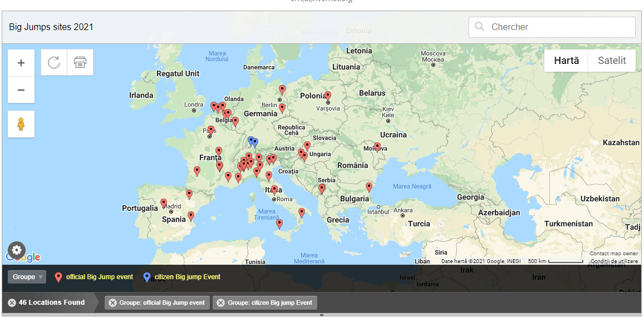Click the 500 km scale bar

[555, 261]
